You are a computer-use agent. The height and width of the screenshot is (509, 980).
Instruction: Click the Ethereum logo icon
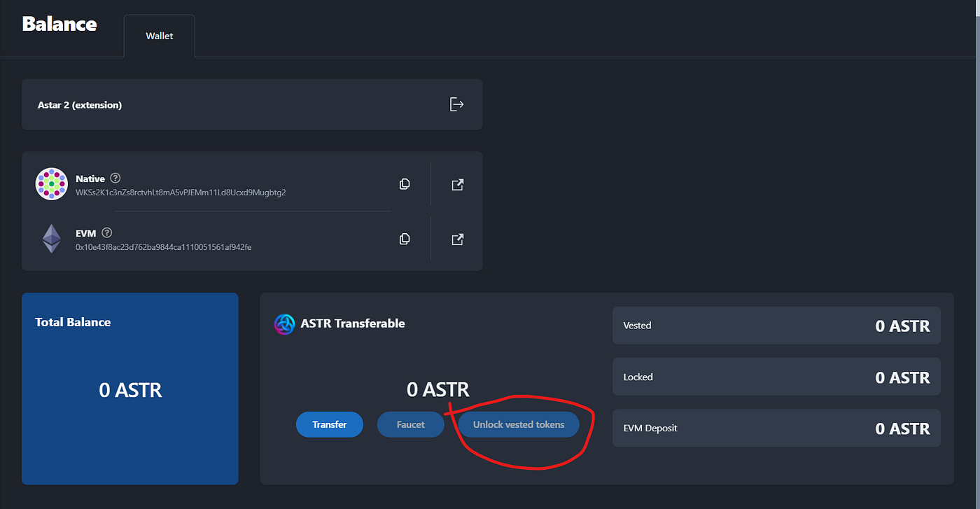(x=51, y=239)
